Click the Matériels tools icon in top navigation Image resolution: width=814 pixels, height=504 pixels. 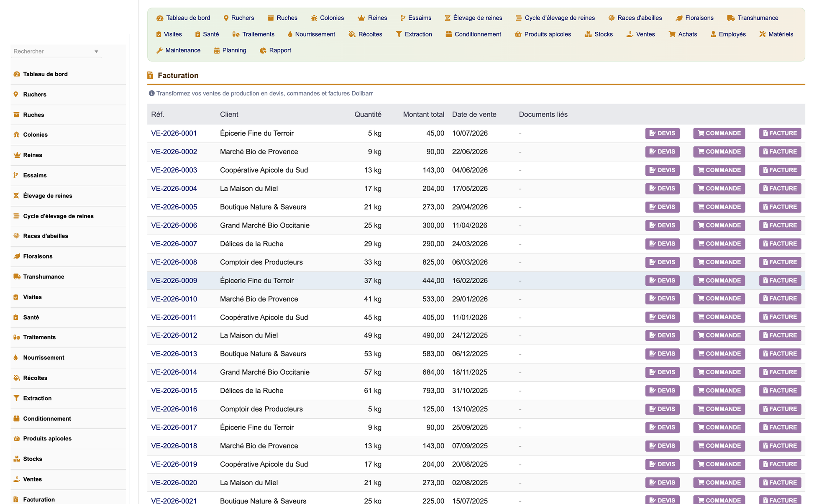(x=763, y=34)
